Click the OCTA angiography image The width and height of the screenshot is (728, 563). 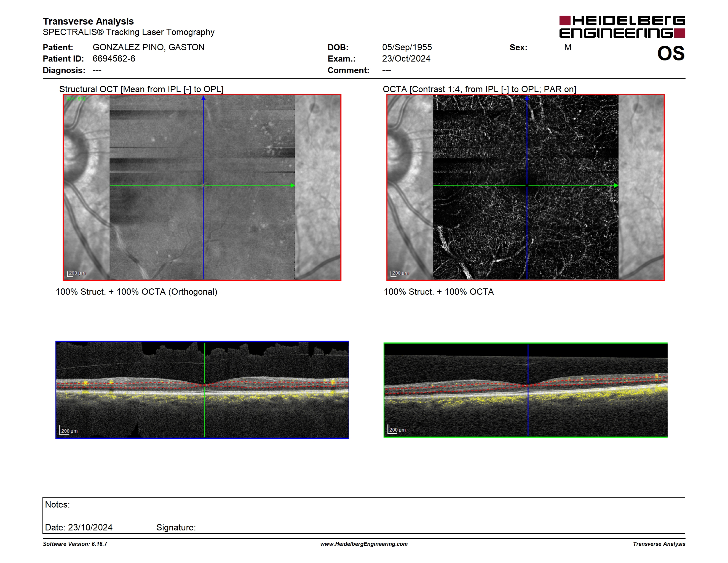tap(525, 187)
